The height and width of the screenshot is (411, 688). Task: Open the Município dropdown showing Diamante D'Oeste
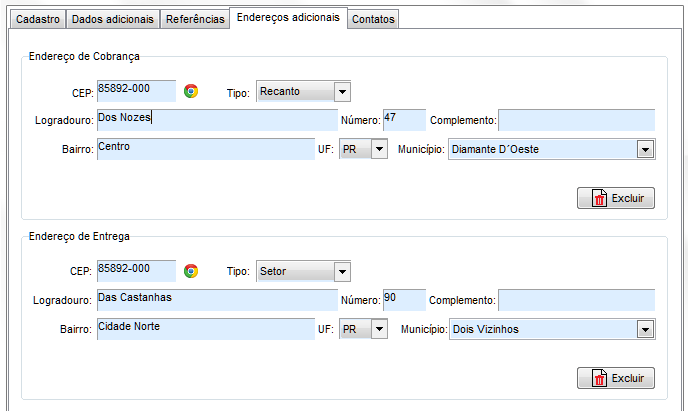click(550, 150)
